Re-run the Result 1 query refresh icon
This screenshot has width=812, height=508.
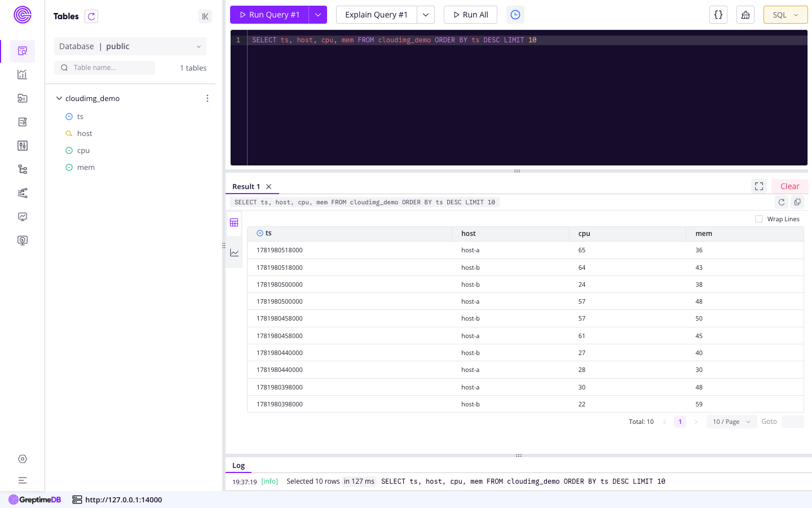[782, 202]
